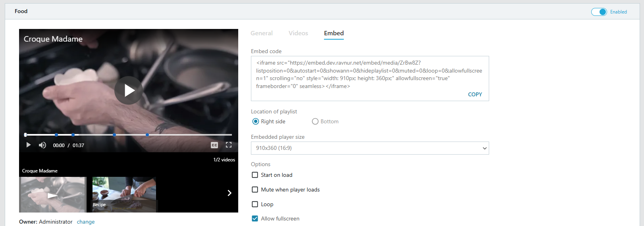Click the video progress bar

[129, 135]
